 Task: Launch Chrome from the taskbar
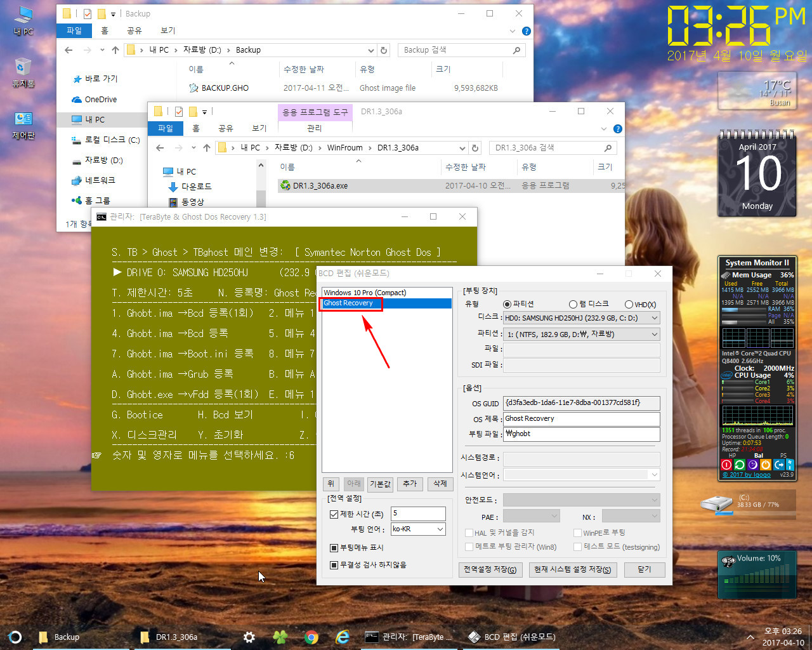click(x=311, y=637)
